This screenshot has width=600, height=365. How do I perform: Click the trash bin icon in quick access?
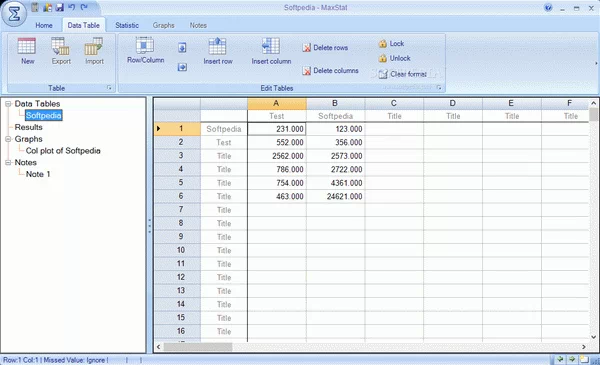coord(35,7)
